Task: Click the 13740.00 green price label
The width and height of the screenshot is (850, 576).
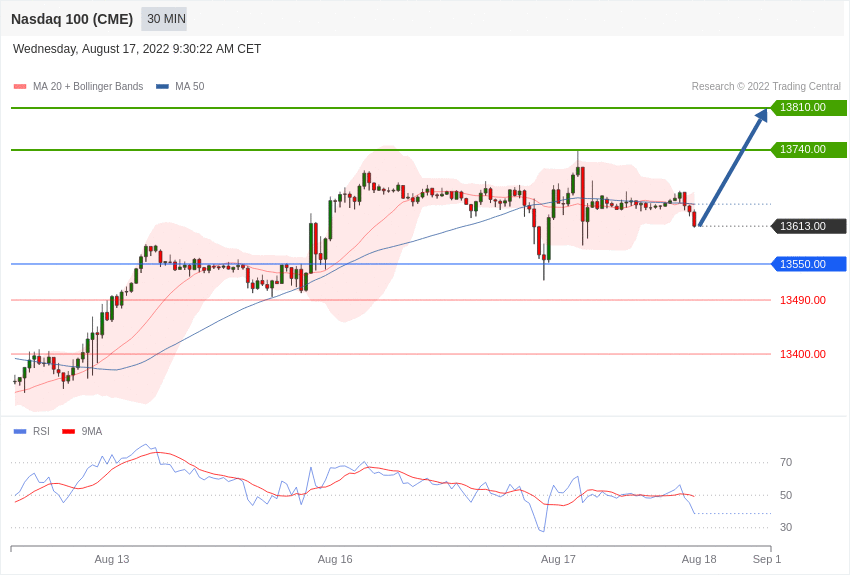Action: pos(808,149)
